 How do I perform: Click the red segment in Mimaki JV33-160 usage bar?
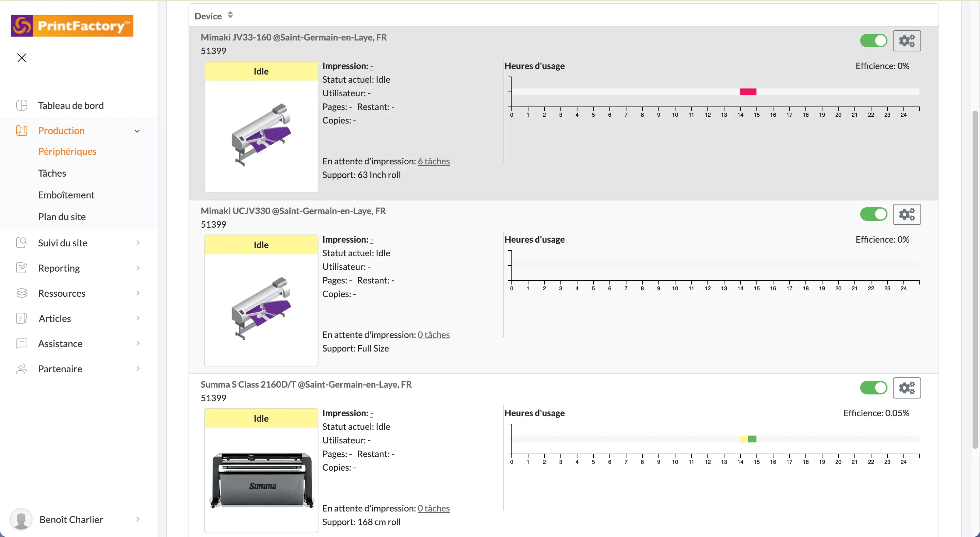click(x=748, y=92)
